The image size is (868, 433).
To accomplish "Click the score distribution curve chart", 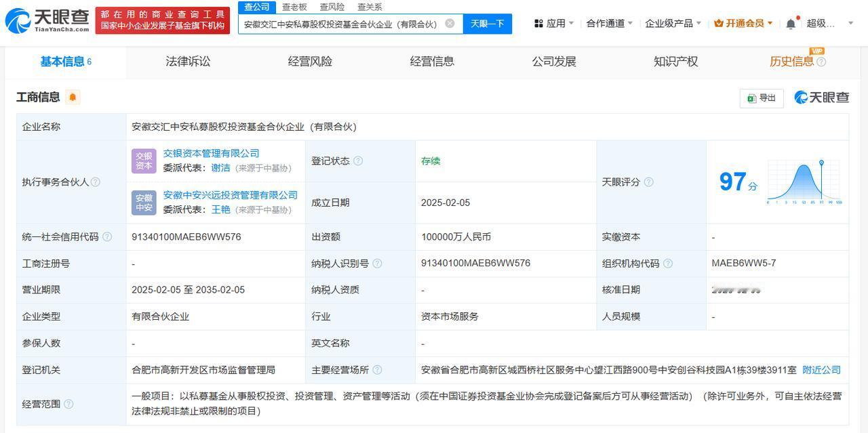I will [x=804, y=182].
